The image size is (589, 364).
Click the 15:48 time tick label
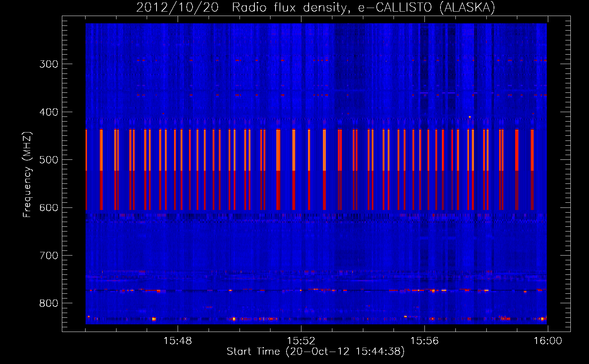[178, 341]
